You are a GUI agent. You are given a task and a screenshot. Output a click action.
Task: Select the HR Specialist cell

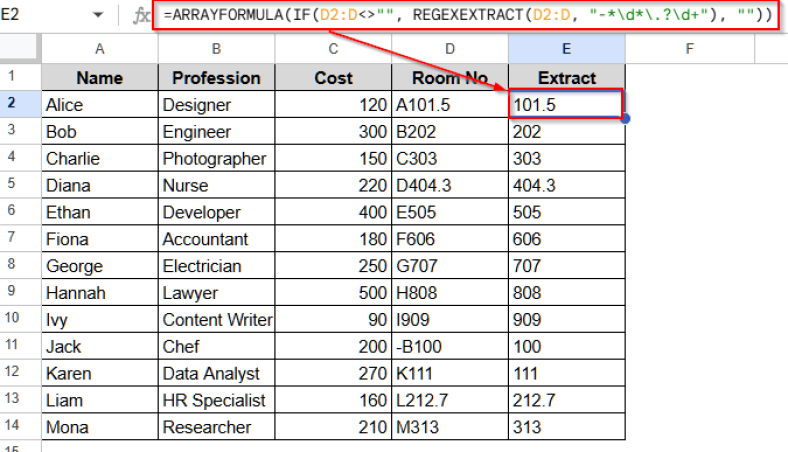[x=216, y=400]
